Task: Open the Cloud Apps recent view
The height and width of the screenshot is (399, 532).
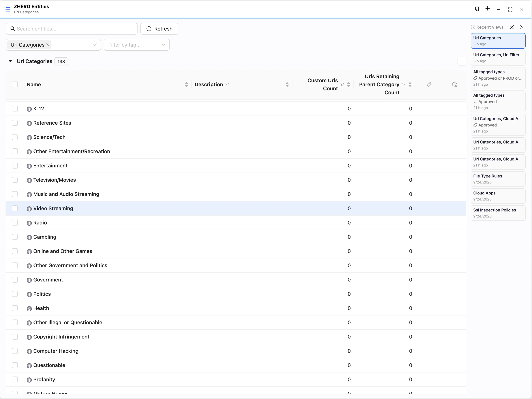Action: [498, 196]
